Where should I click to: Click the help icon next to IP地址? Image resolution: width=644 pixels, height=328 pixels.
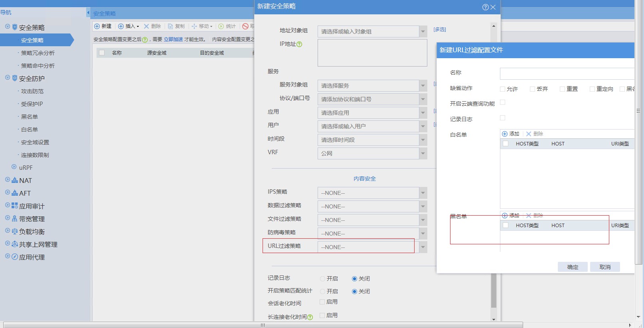pos(299,44)
